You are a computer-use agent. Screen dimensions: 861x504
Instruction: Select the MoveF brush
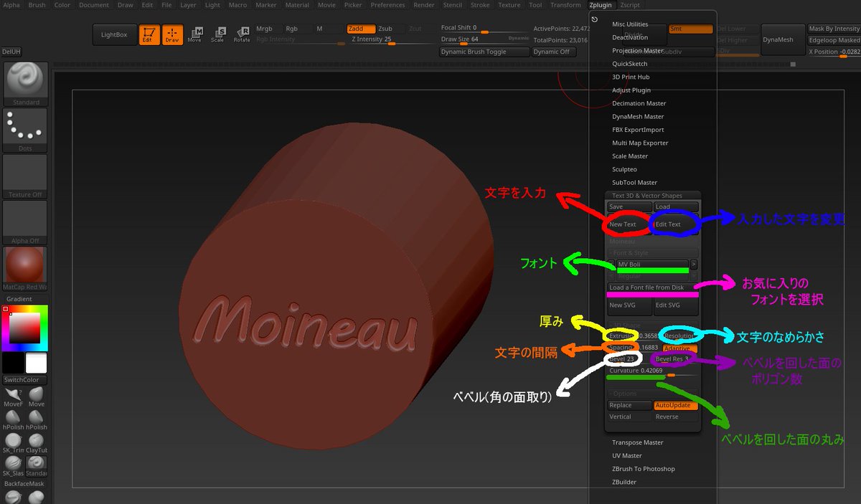click(13, 397)
